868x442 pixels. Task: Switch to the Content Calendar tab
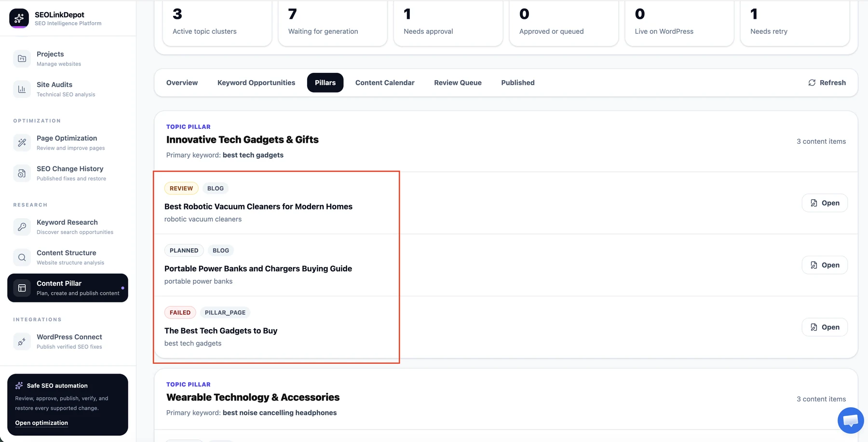(385, 83)
